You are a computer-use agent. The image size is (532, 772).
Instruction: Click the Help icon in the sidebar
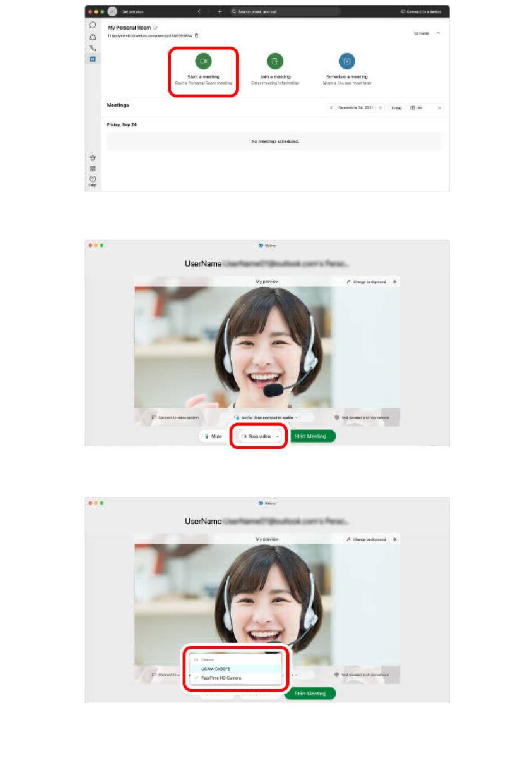click(x=92, y=180)
